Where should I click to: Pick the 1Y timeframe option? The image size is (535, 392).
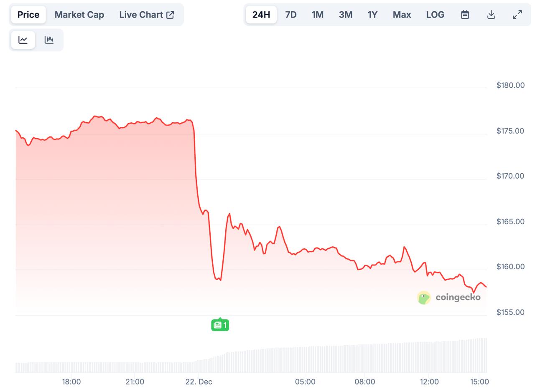[x=372, y=14]
